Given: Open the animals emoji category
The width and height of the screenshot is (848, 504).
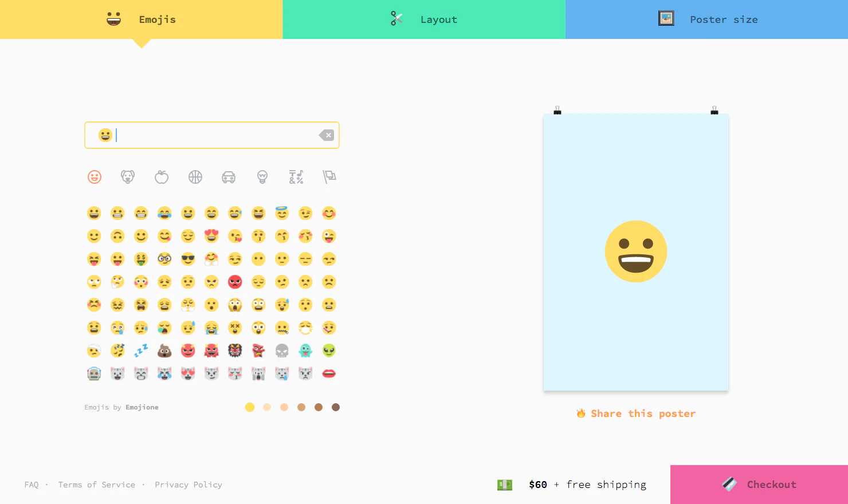Looking at the screenshot, I should [x=128, y=177].
